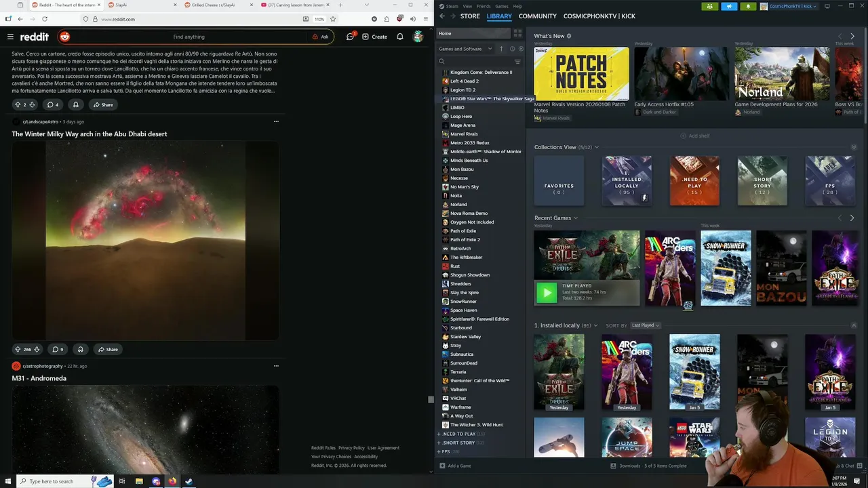
Task: Expand Games and Software dropdown
Action: (x=465, y=49)
